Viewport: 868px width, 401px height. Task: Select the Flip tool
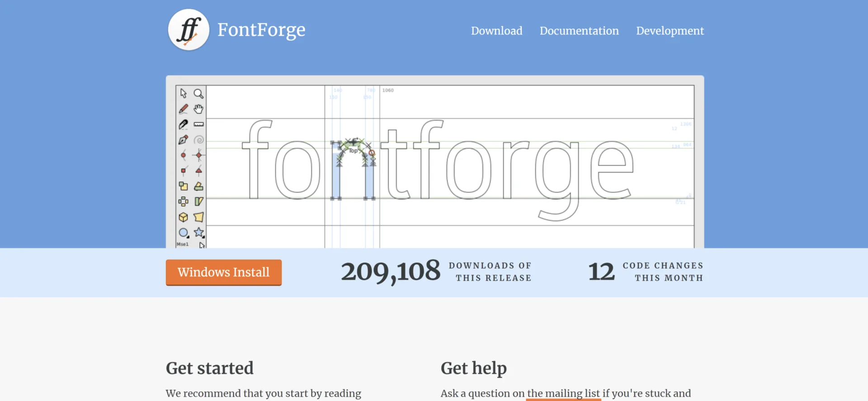[183, 201]
